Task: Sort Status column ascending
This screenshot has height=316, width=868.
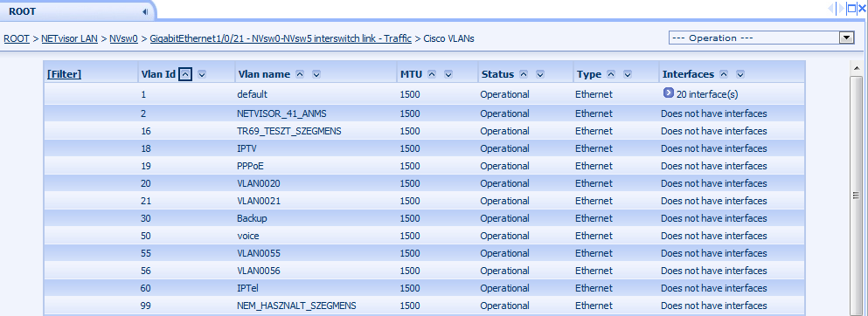Action: pos(524,74)
